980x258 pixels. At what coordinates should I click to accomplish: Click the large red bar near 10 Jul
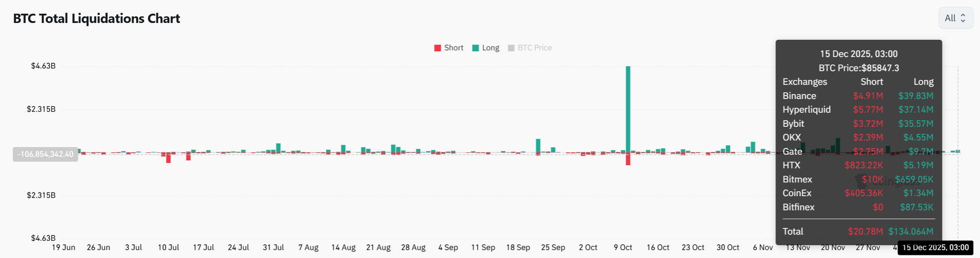168,158
